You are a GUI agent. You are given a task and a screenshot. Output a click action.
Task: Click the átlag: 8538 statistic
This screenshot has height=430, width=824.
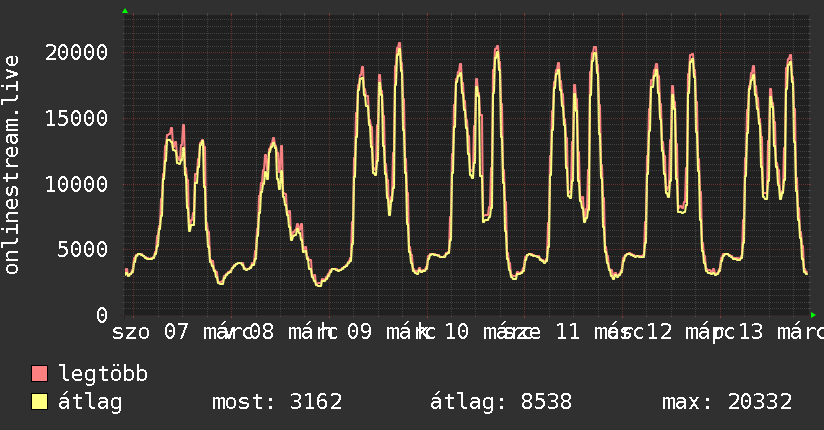tap(501, 402)
